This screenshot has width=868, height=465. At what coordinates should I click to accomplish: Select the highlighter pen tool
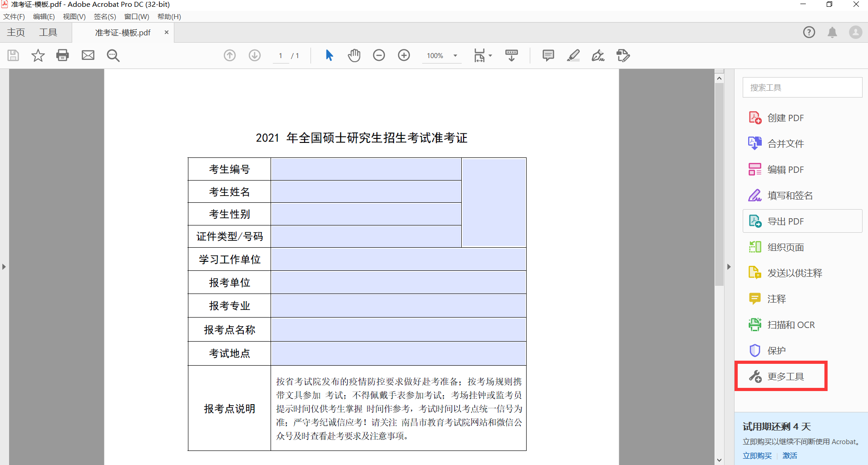(573, 55)
